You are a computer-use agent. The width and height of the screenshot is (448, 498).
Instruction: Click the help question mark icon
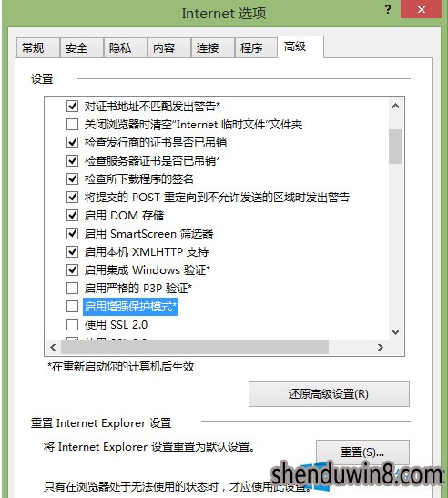pos(388,9)
